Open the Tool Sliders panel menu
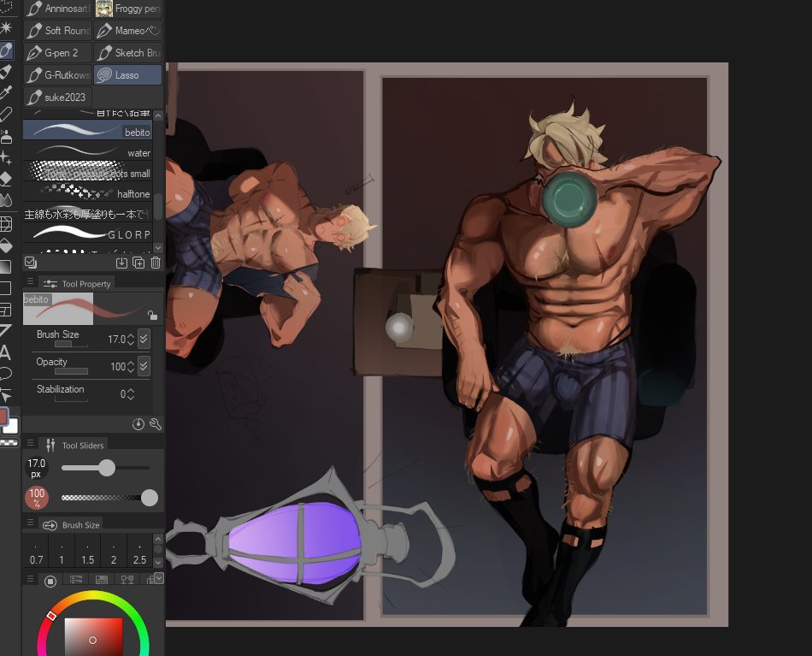The image size is (812, 656). pyautogui.click(x=31, y=444)
